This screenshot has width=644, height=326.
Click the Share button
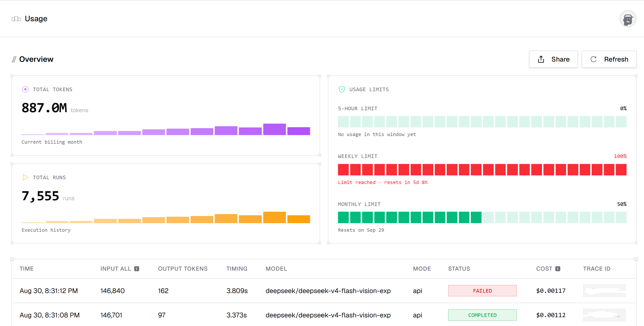point(553,59)
